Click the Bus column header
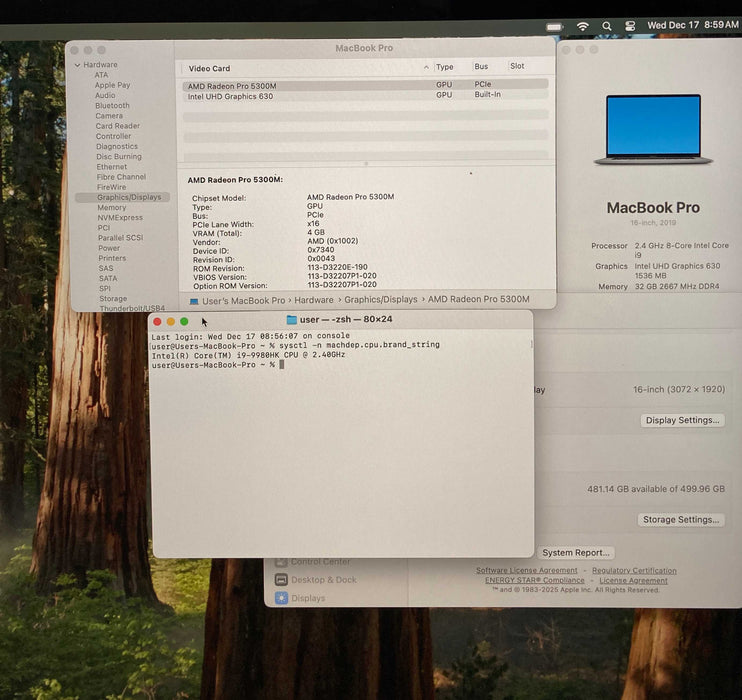742x700 pixels. [x=481, y=66]
